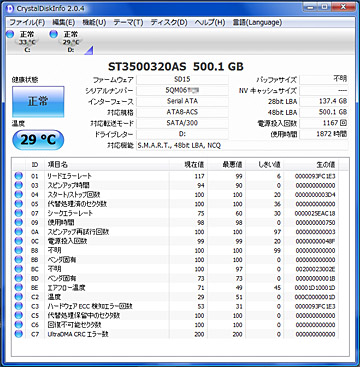This screenshot has height=367, width=360.
Task: Click status orb for row BC 不明
Action: 19,269
